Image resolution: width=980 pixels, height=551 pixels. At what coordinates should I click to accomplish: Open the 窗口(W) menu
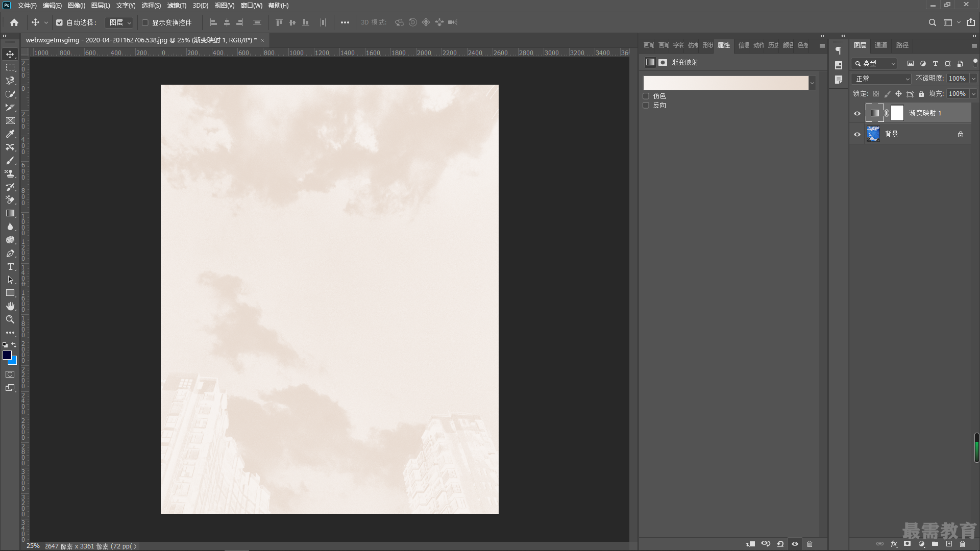click(x=251, y=6)
